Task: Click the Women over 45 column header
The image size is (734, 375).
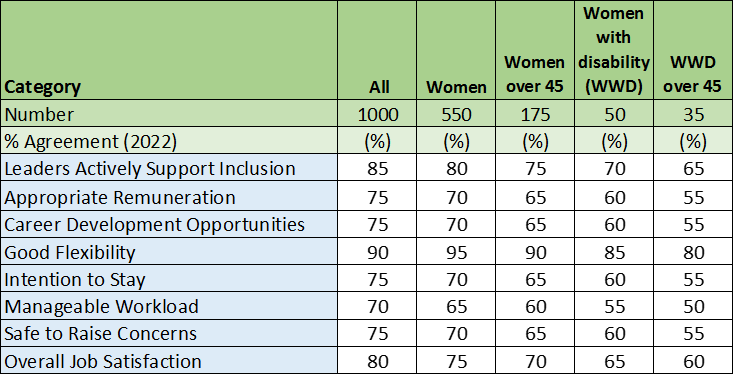Action: tap(535, 50)
